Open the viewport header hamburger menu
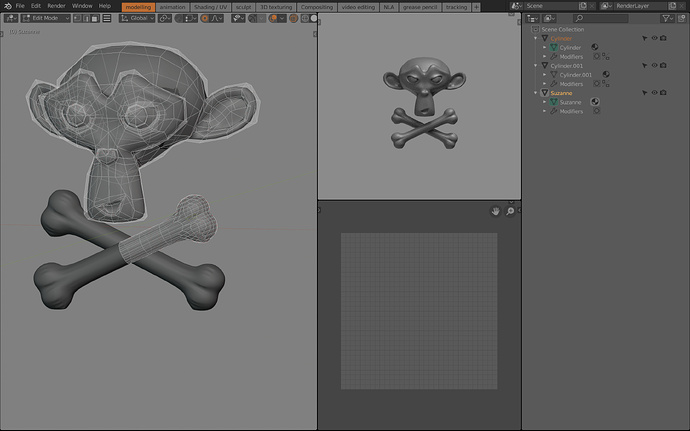This screenshot has height=431, width=690. [x=106, y=18]
